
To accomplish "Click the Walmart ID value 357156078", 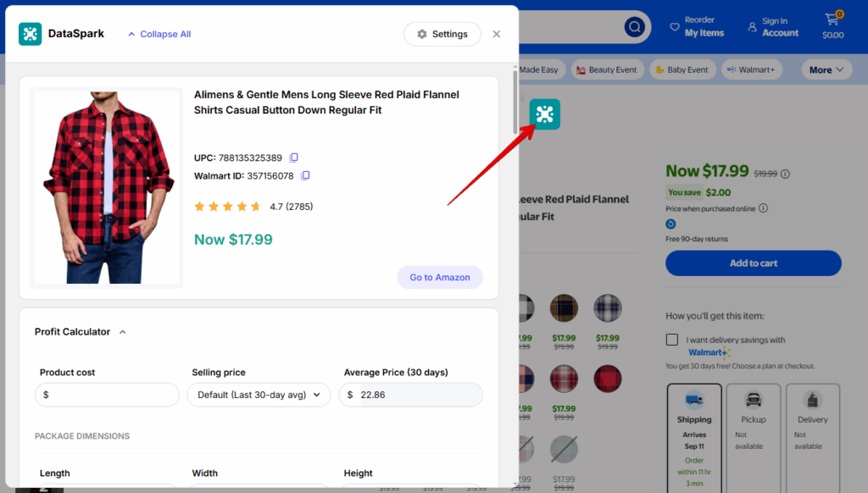I will tap(270, 176).
